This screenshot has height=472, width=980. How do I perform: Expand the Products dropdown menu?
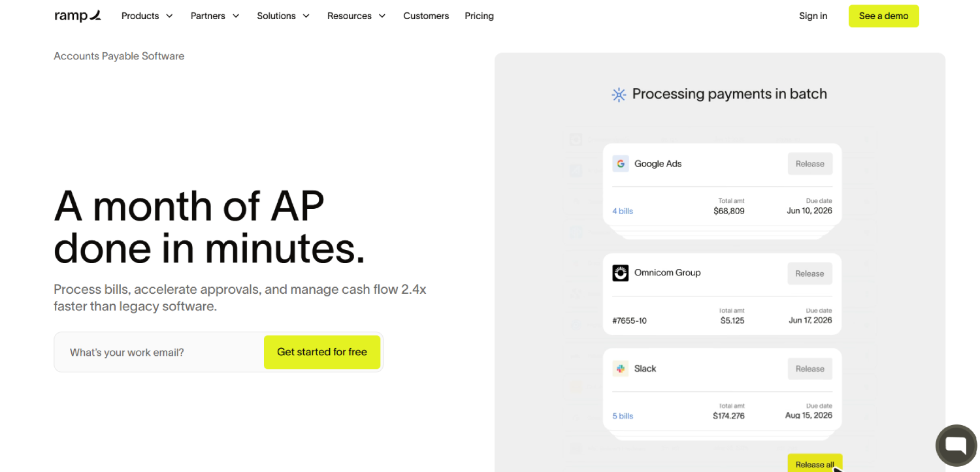tap(147, 16)
